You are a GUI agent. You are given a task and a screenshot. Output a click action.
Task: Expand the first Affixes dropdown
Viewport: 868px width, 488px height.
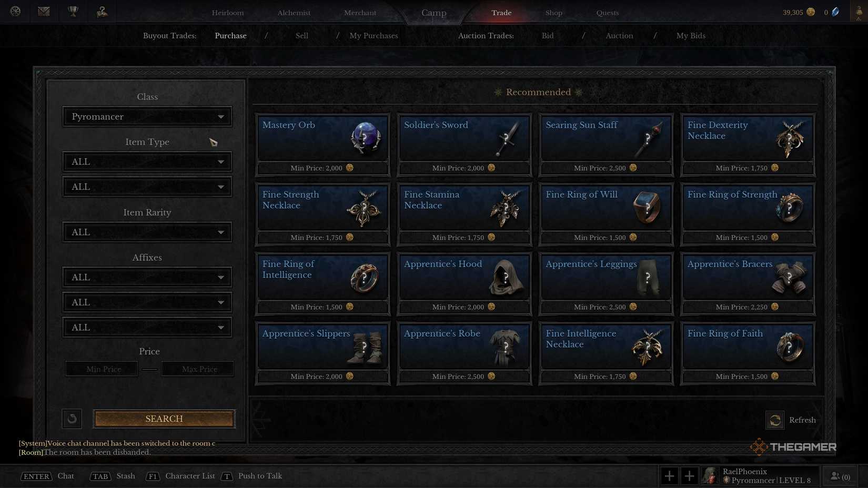[x=147, y=277]
